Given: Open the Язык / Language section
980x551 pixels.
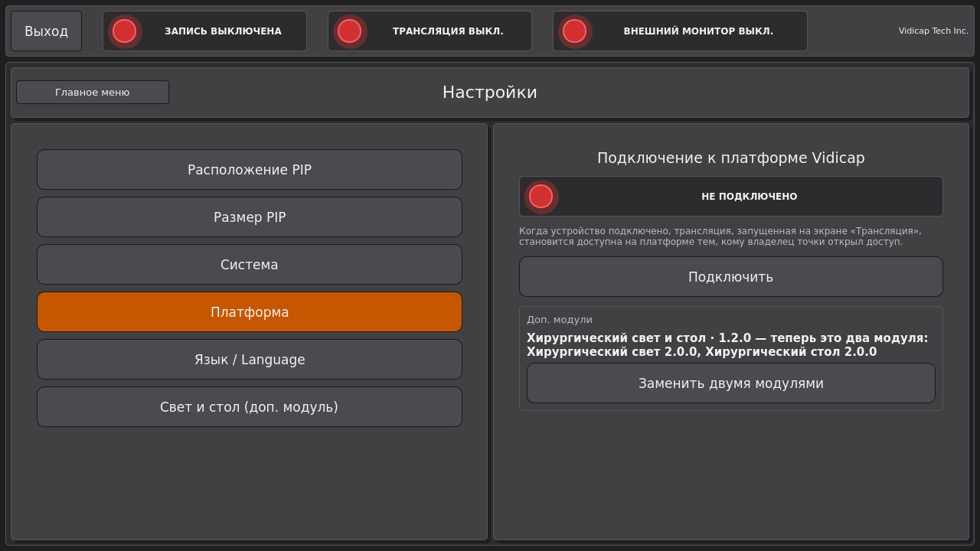Looking at the screenshot, I should [x=250, y=359].
